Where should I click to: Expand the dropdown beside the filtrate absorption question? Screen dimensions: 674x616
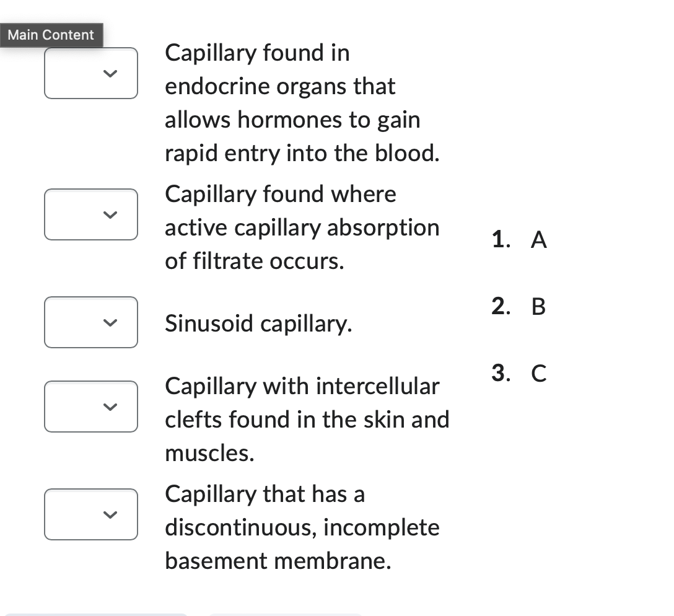[x=90, y=215]
